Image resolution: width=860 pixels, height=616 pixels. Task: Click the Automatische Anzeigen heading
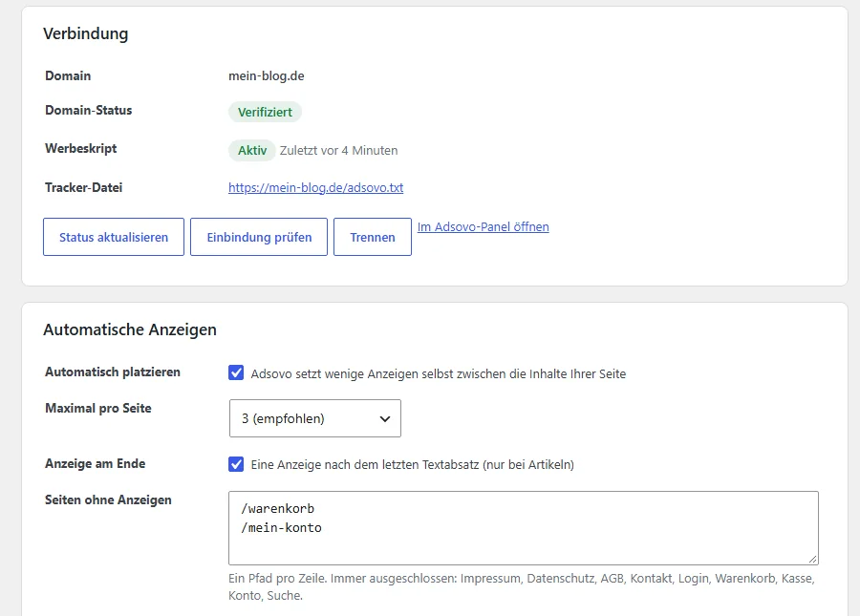[130, 329]
